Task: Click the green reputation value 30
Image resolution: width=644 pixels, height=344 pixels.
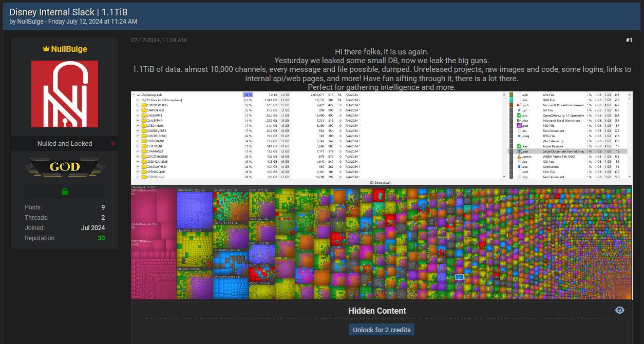Action: [101, 238]
